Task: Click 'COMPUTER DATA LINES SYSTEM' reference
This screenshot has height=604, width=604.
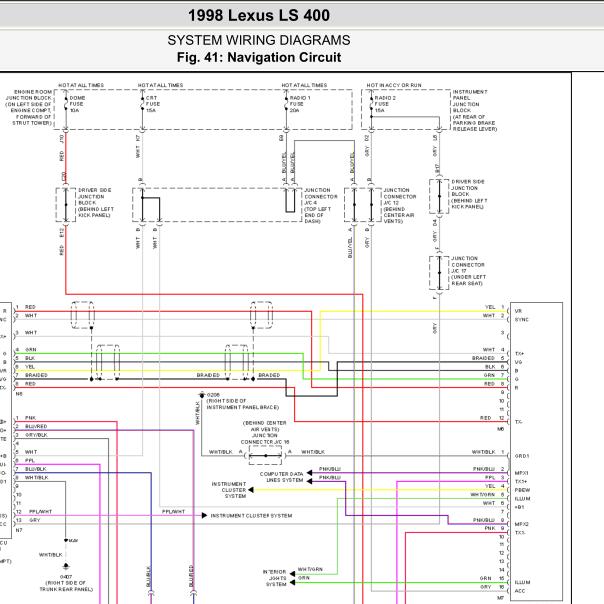Action: pyautogui.click(x=282, y=477)
